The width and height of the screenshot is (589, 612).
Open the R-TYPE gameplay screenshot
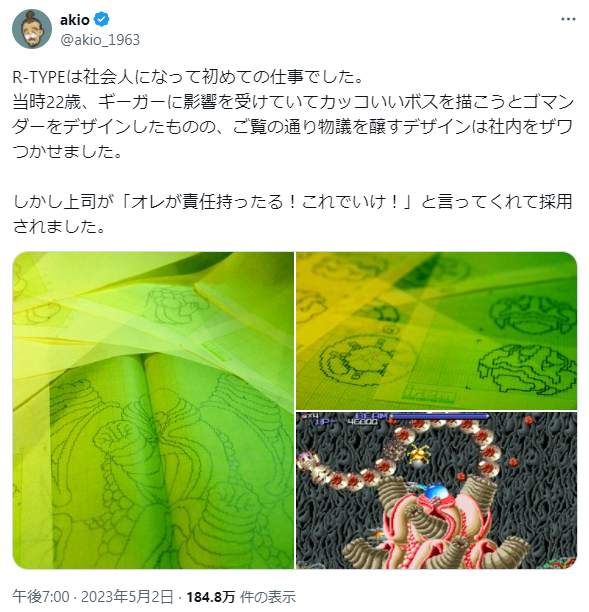coord(436,490)
